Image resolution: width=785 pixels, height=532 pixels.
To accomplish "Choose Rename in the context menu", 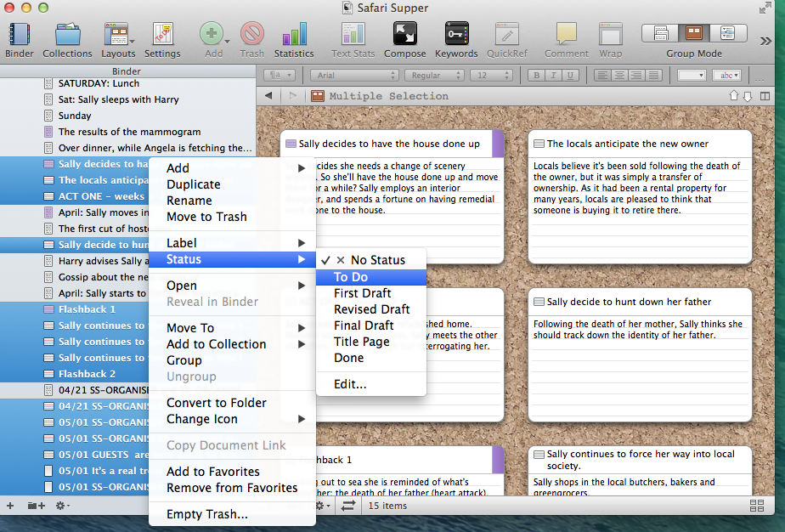I will (232, 201).
